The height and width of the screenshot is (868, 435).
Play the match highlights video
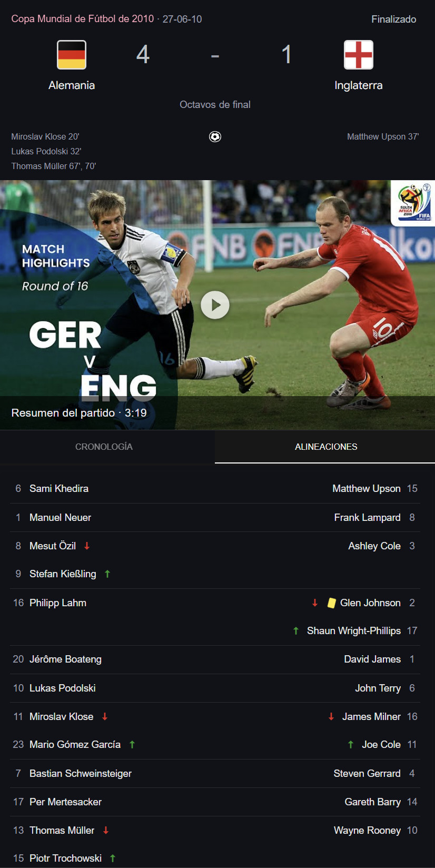[x=215, y=305]
